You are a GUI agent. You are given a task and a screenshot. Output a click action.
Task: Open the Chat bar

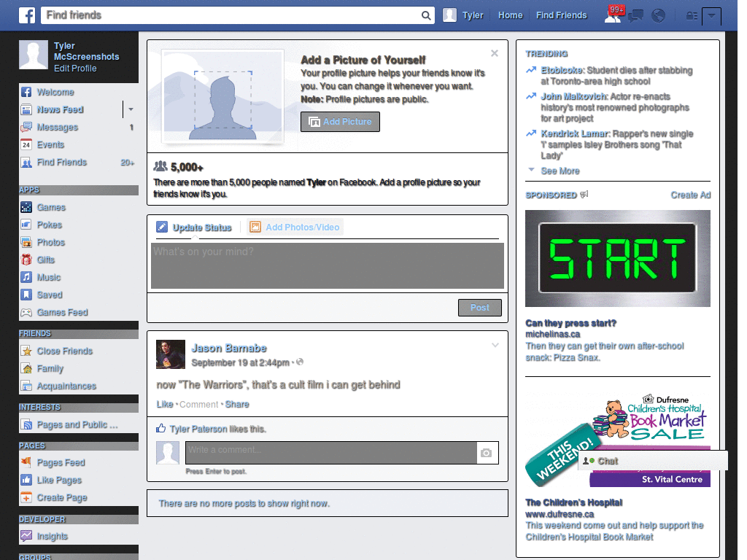tap(653, 461)
